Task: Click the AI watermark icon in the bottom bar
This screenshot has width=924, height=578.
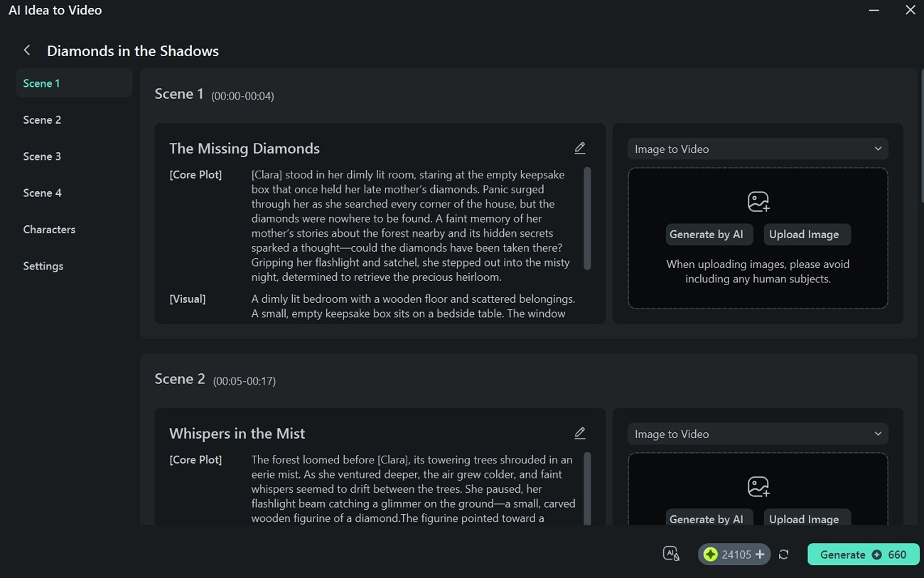Action: [x=671, y=554]
